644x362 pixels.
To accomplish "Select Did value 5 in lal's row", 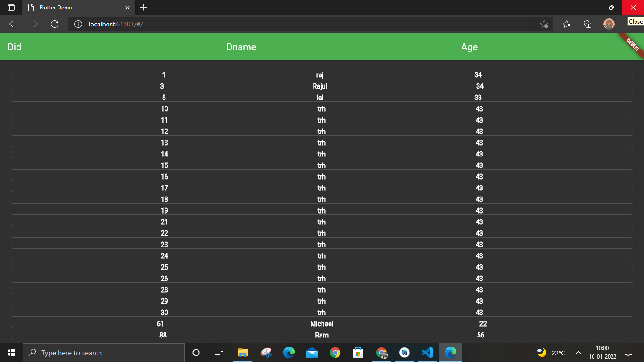I will coord(164,98).
